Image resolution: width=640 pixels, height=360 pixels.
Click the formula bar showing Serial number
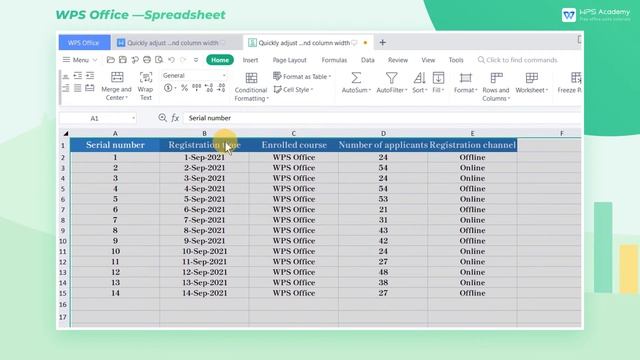(x=382, y=118)
